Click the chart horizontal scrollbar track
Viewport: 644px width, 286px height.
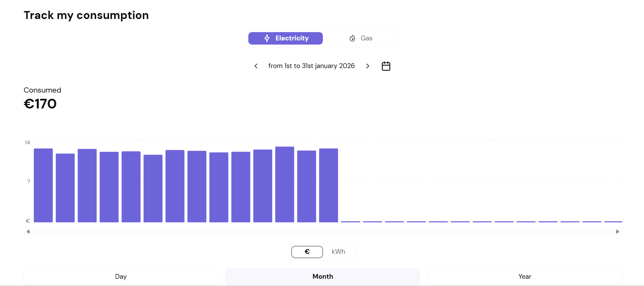(323, 232)
